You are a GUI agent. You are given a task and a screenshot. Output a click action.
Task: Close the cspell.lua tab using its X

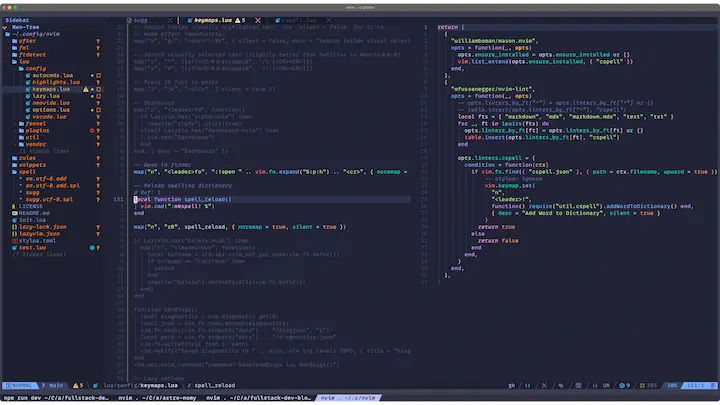[328, 20]
